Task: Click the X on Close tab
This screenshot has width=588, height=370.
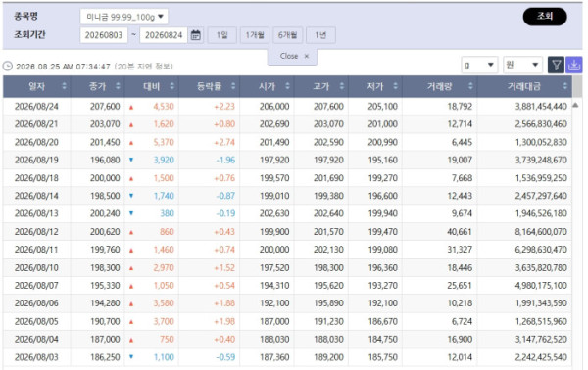Action: 307,56
